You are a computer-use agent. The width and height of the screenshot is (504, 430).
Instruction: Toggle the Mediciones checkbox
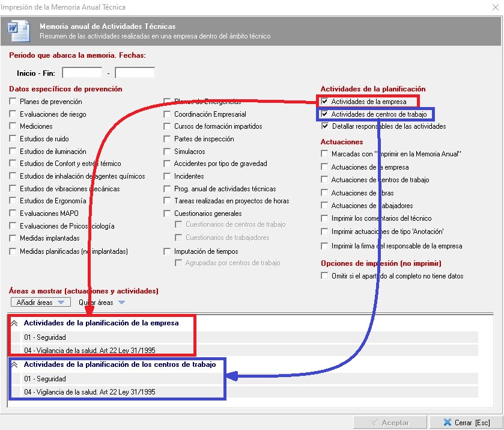pos(13,126)
